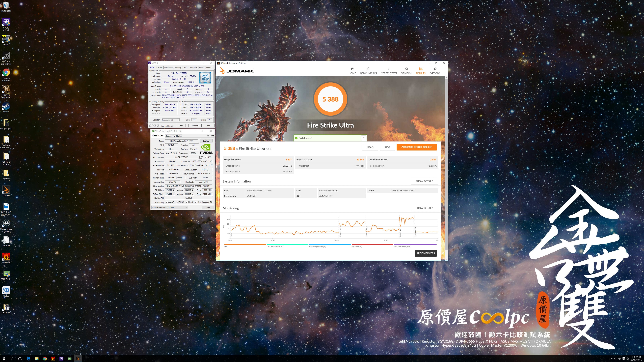Image resolution: width=644 pixels, height=362 pixels.
Task: Open GeForce Experience desktop shortcut
Action: (6, 58)
